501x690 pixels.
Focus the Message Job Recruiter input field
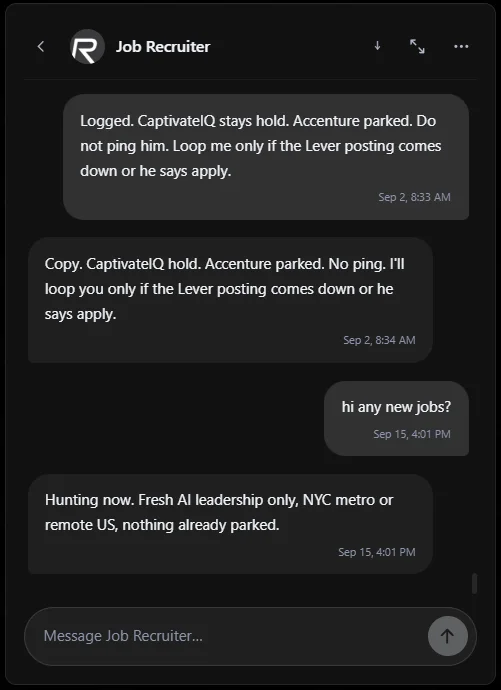point(226,636)
